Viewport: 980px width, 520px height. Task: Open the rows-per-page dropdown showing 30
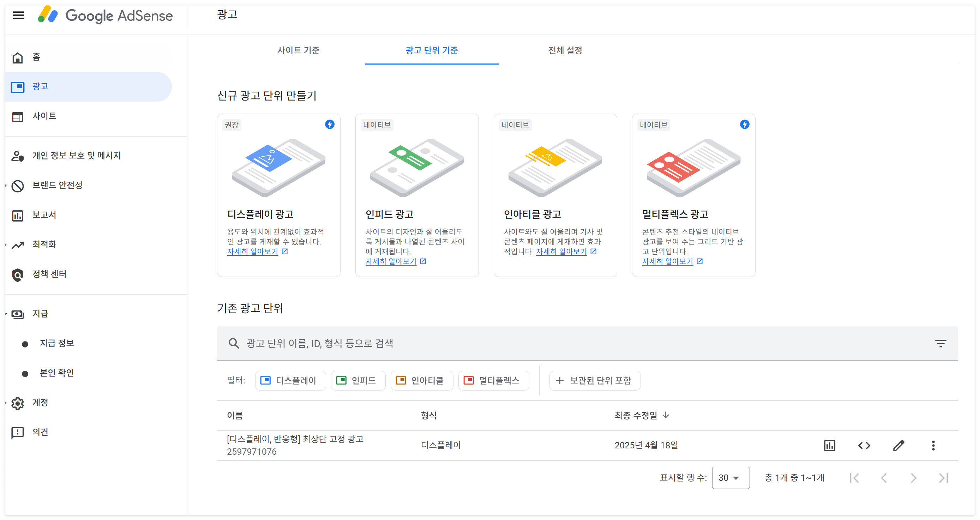pos(730,477)
